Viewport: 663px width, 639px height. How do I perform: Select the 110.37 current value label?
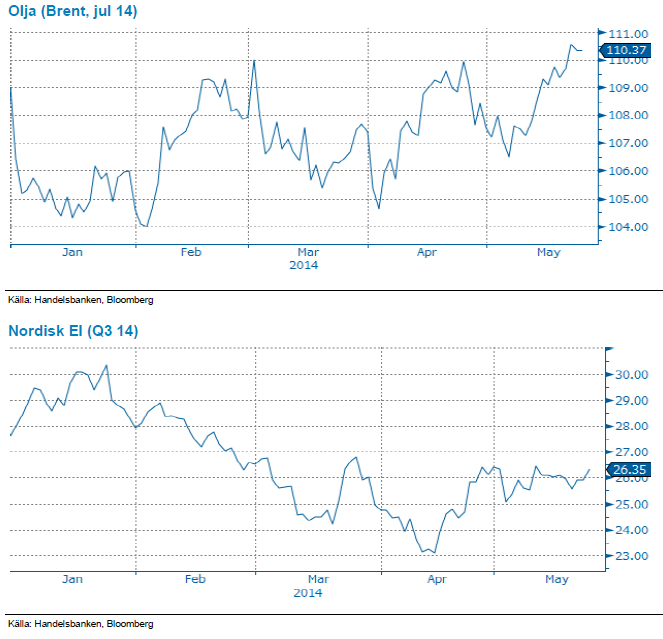625,50
